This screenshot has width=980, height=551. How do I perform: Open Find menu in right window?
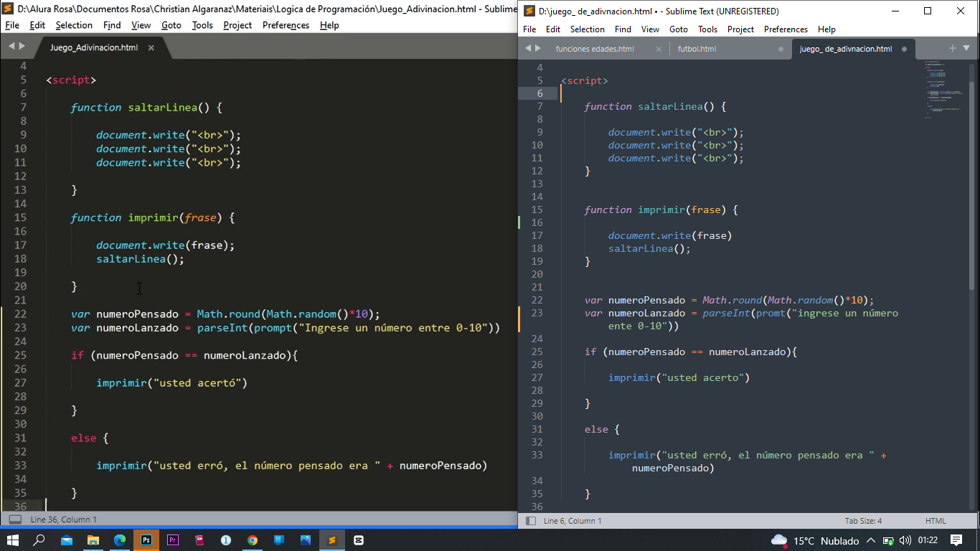point(623,29)
